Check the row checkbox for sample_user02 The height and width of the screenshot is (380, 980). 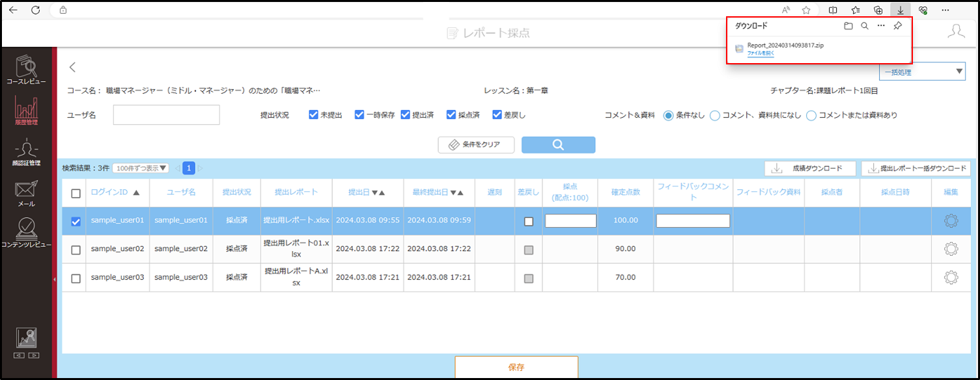pyautogui.click(x=76, y=250)
